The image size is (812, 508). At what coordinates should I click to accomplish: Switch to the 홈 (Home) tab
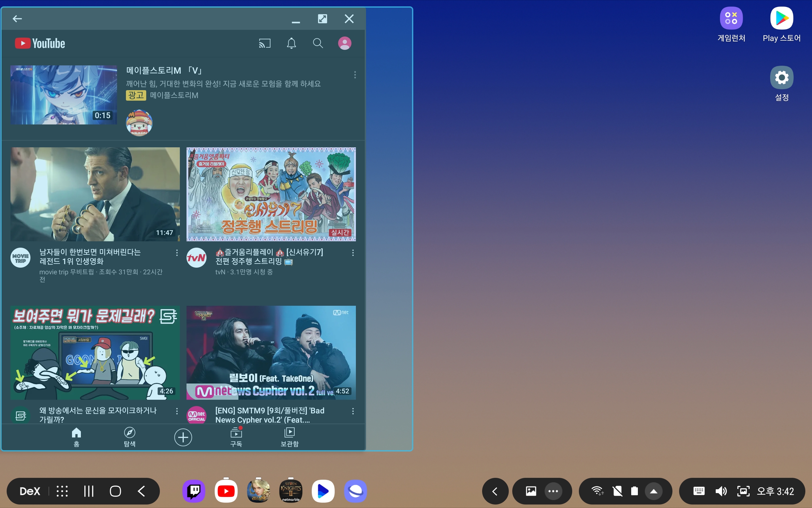click(76, 437)
